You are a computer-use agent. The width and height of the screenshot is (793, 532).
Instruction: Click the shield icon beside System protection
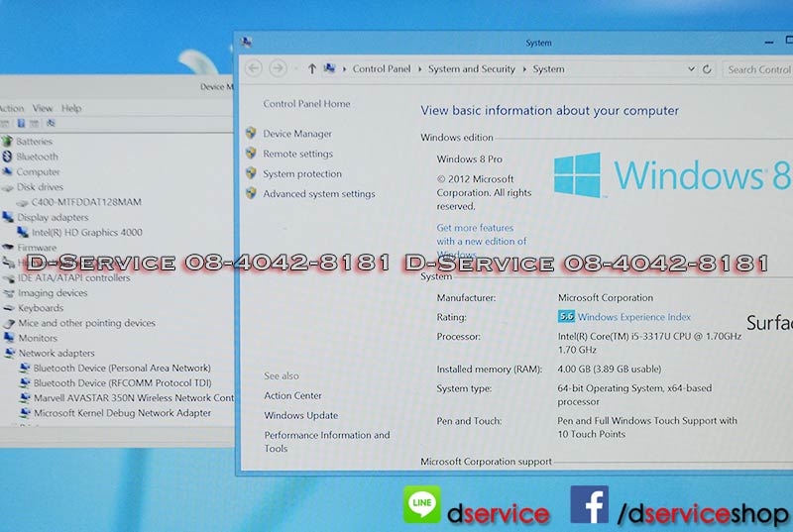(251, 172)
